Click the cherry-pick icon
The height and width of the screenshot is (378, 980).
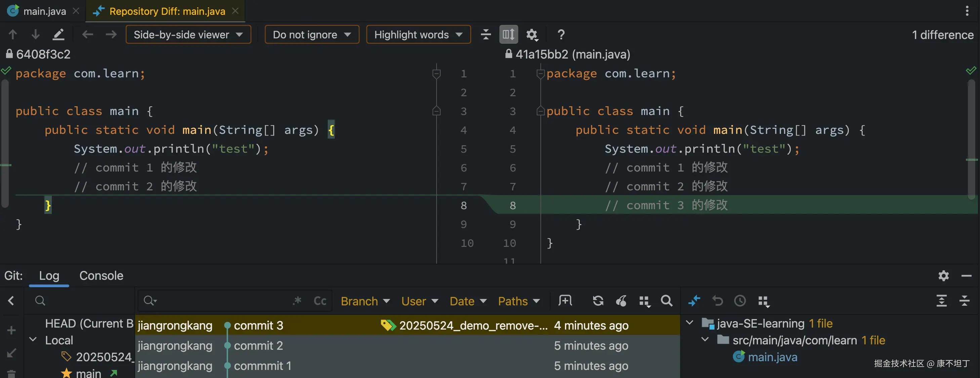(621, 301)
